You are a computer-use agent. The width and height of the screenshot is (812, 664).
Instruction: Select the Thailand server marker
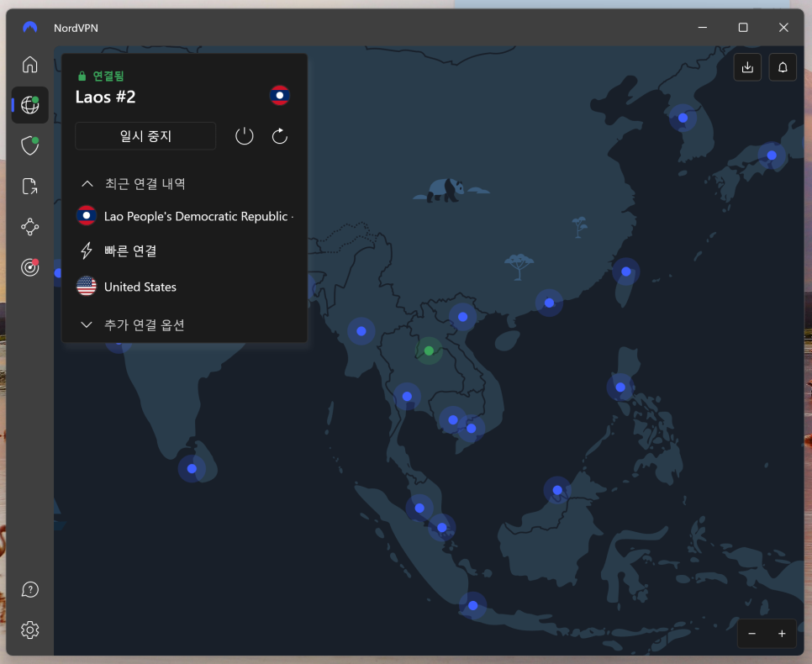[x=407, y=396]
